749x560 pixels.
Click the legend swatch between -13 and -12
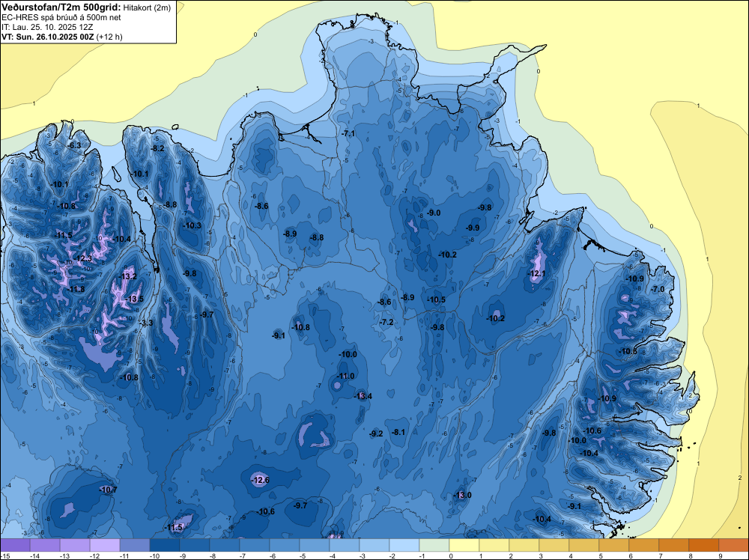75,545
